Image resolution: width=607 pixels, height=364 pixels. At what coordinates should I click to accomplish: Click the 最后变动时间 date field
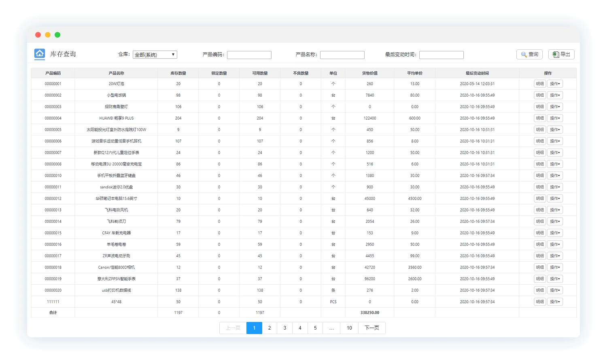click(x=441, y=55)
